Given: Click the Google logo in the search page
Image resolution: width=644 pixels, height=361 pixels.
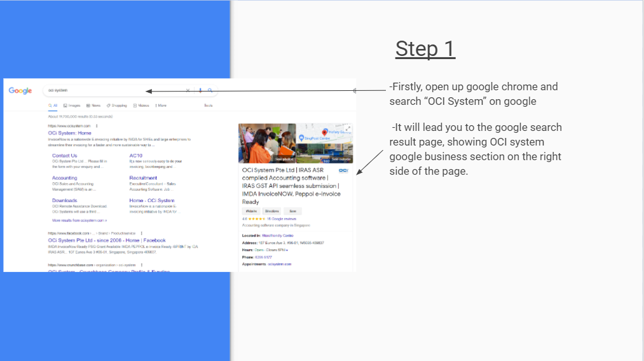Looking at the screenshot, I should tap(20, 91).
